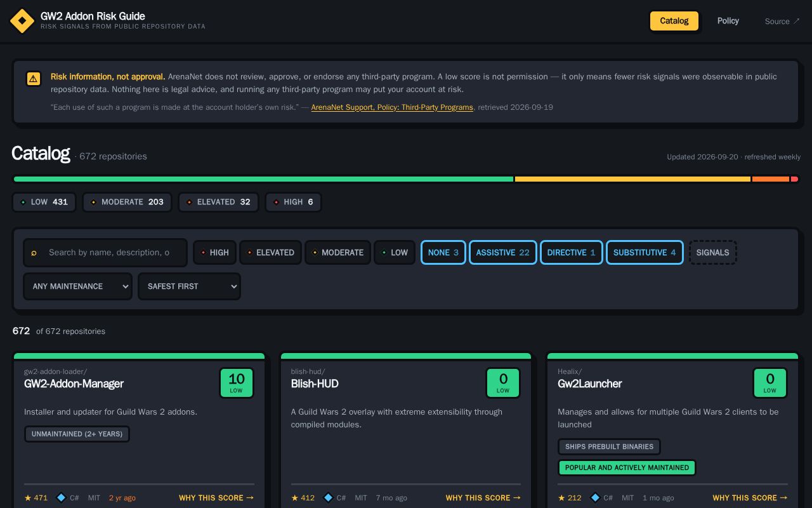Click the C# language diamond on GW2-Addon-Manager
Screen dimensions: 812x508
click(x=62, y=498)
